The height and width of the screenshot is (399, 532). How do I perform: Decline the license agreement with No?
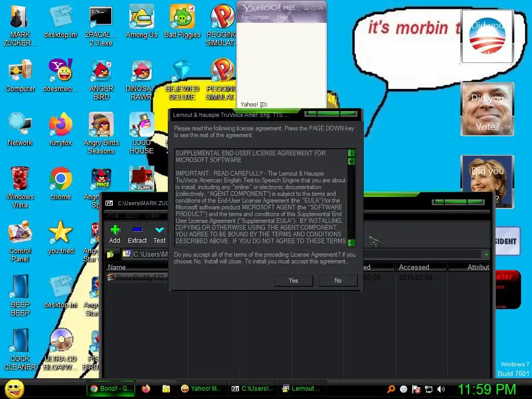point(338,281)
